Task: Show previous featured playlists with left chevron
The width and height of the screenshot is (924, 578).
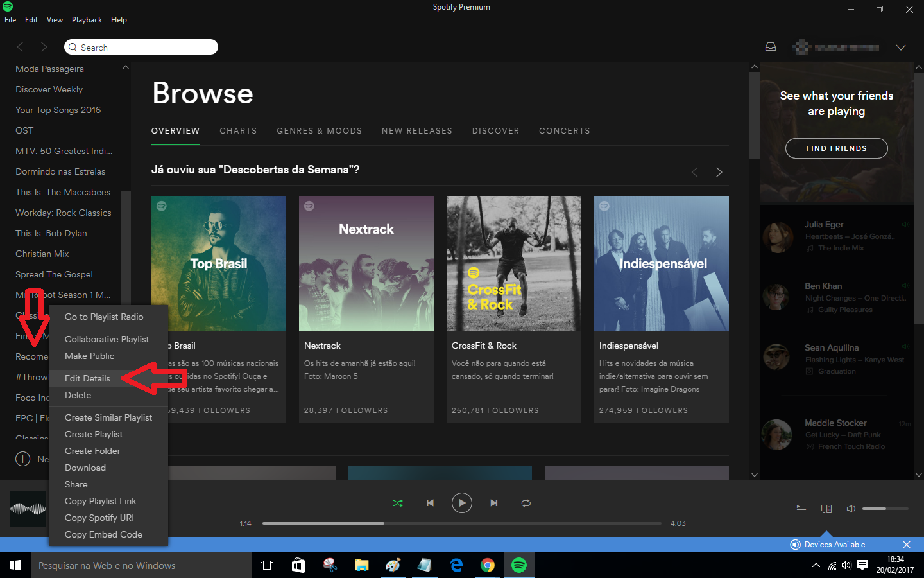Action: coord(694,172)
